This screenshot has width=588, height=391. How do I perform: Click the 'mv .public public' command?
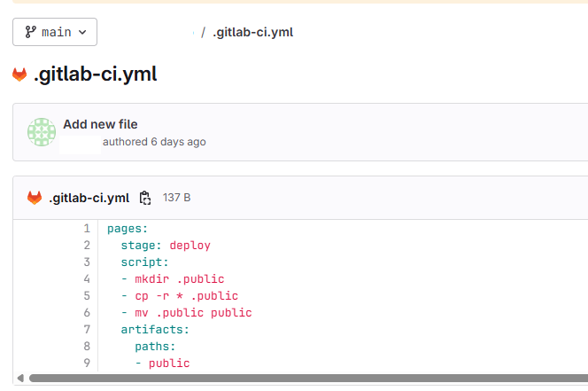(x=186, y=313)
